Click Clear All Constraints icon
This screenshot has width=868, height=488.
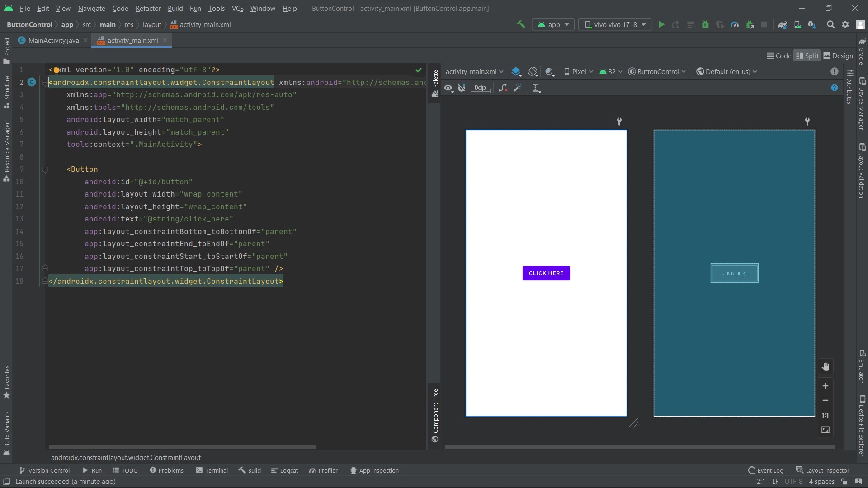(503, 88)
